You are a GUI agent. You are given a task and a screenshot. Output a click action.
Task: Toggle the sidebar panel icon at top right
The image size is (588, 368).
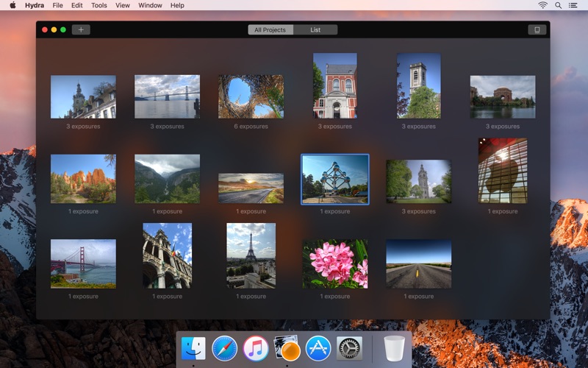pyautogui.click(x=537, y=29)
